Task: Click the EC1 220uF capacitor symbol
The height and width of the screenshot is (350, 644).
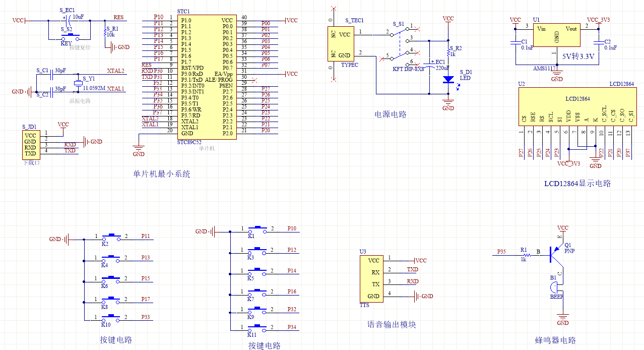Action: coord(429,64)
